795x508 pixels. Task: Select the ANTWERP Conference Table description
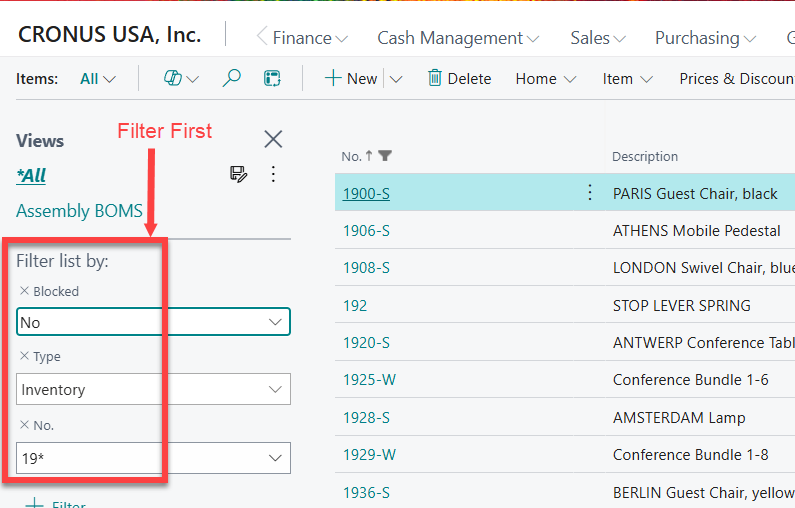tap(704, 343)
